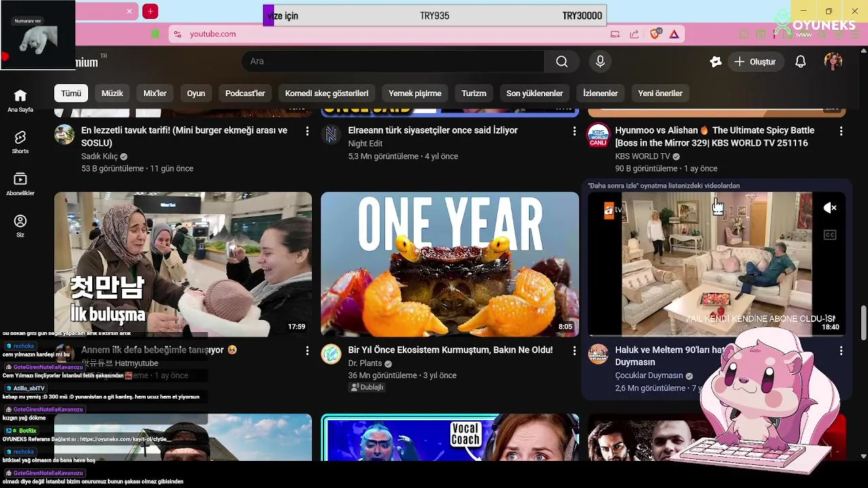The height and width of the screenshot is (488, 868).
Task: Open options menu for Bir Yıl Önce video
Action: point(574,350)
